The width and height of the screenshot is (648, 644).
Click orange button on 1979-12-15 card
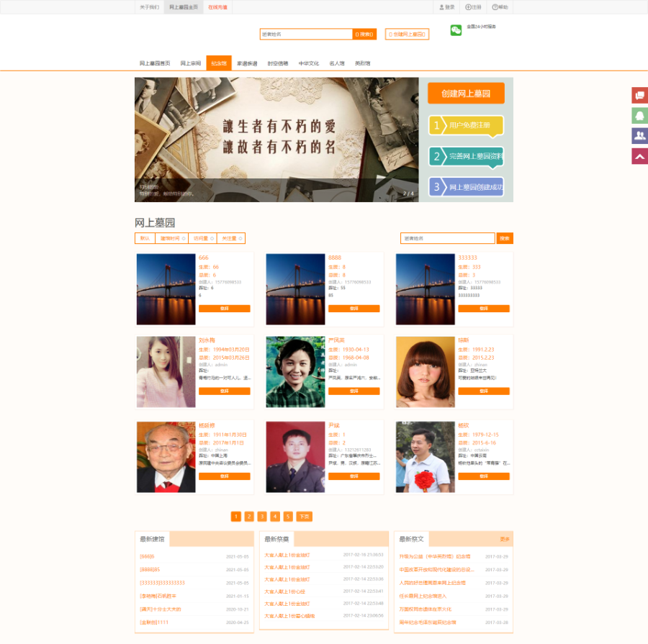click(484, 476)
